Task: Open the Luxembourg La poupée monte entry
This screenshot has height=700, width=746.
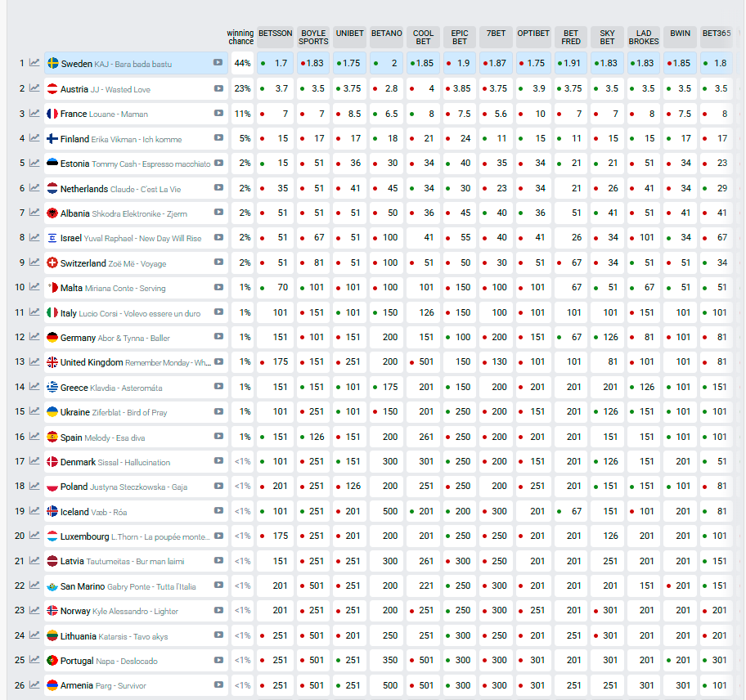Action: [x=136, y=536]
